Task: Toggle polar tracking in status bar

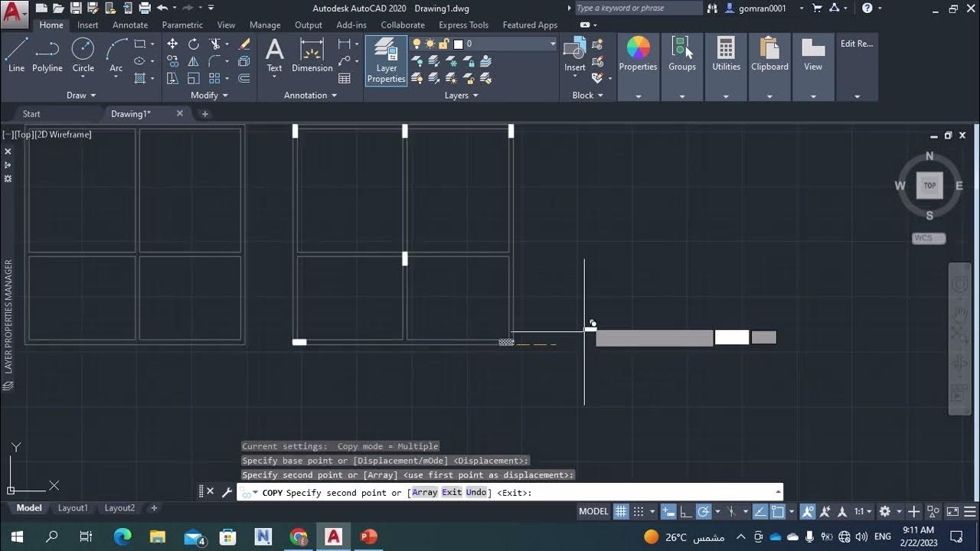Action: coord(703,511)
